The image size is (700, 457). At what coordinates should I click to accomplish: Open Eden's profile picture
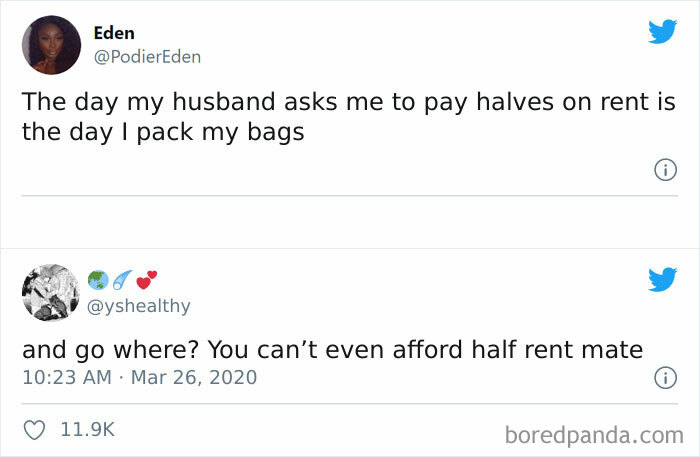(51, 45)
